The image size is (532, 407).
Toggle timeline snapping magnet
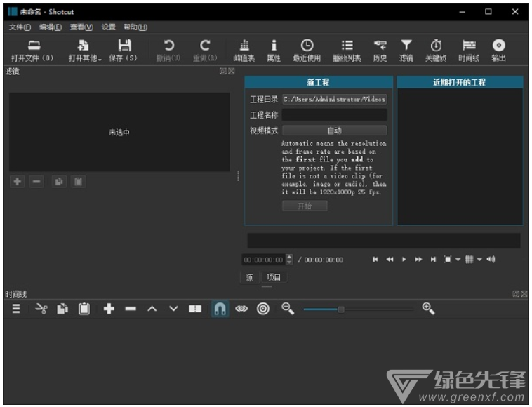click(220, 309)
